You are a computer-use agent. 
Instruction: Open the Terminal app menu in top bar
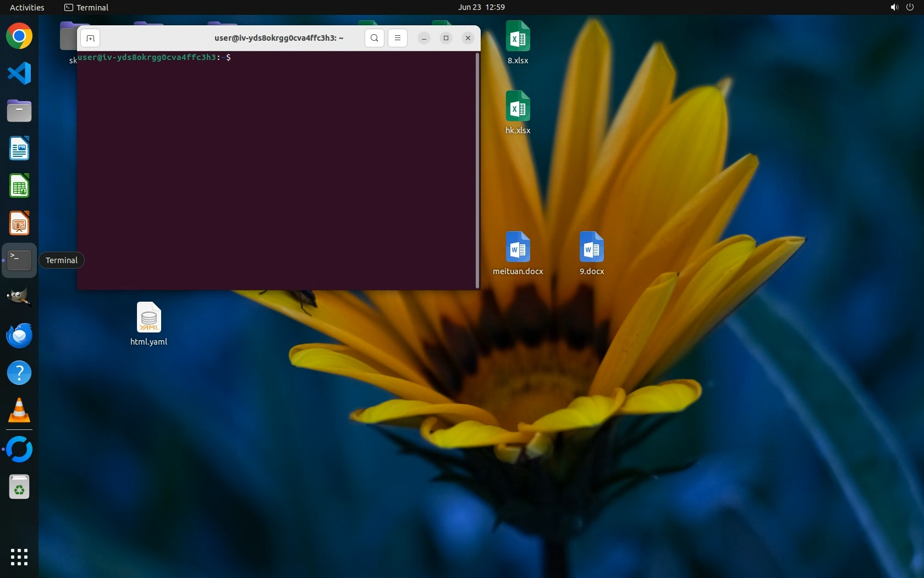click(x=86, y=7)
